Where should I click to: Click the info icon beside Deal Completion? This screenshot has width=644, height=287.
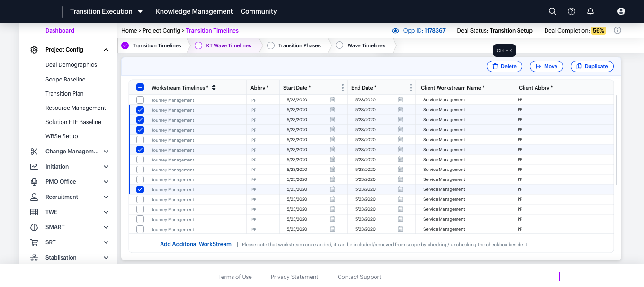tap(617, 30)
